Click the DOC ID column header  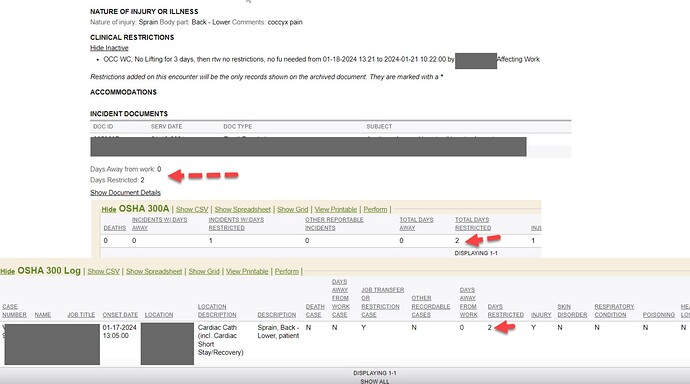point(103,126)
